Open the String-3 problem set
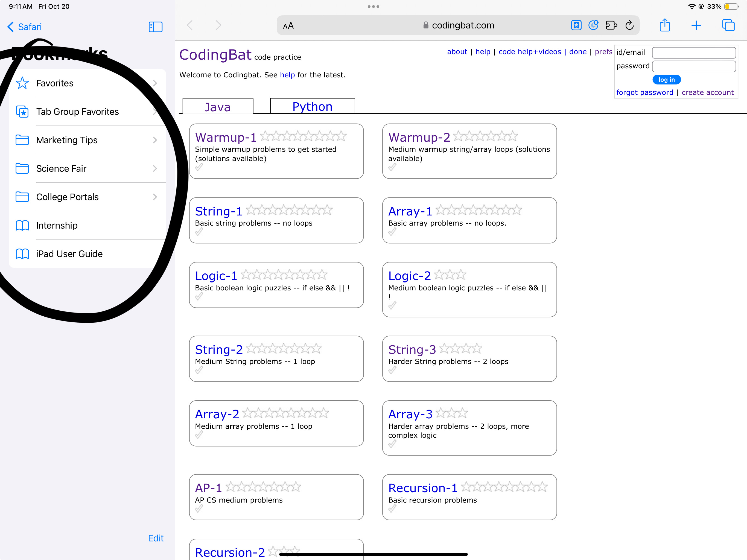The height and width of the screenshot is (560, 747). (412, 349)
